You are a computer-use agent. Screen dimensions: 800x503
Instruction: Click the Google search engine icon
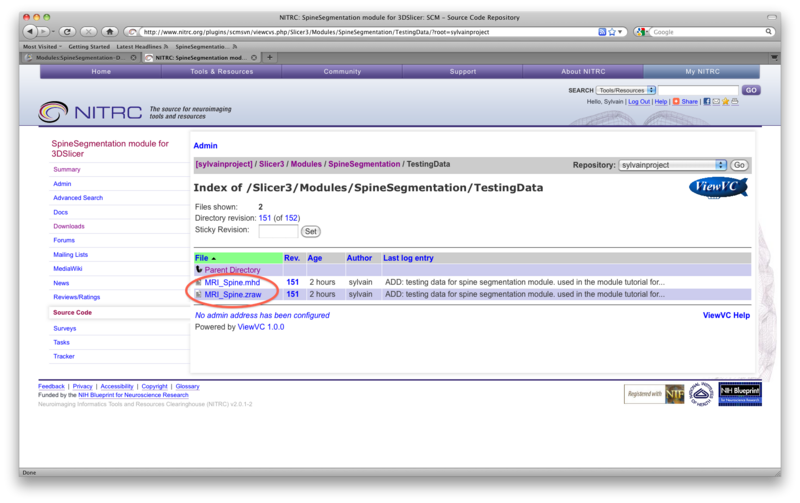(641, 32)
